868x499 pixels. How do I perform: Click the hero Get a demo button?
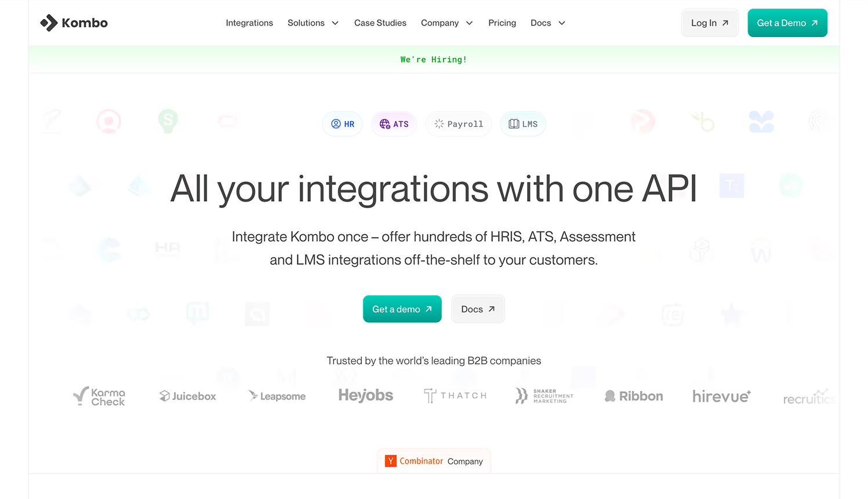tap(402, 309)
